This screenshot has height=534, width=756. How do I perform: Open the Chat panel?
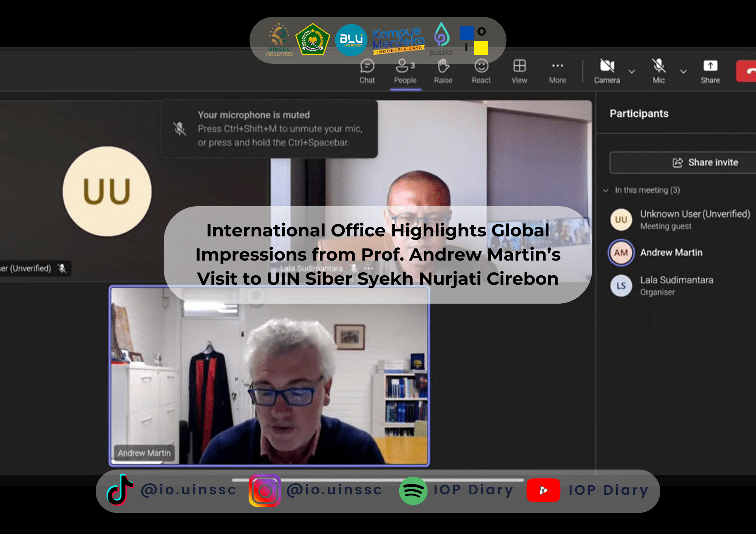coord(367,71)
